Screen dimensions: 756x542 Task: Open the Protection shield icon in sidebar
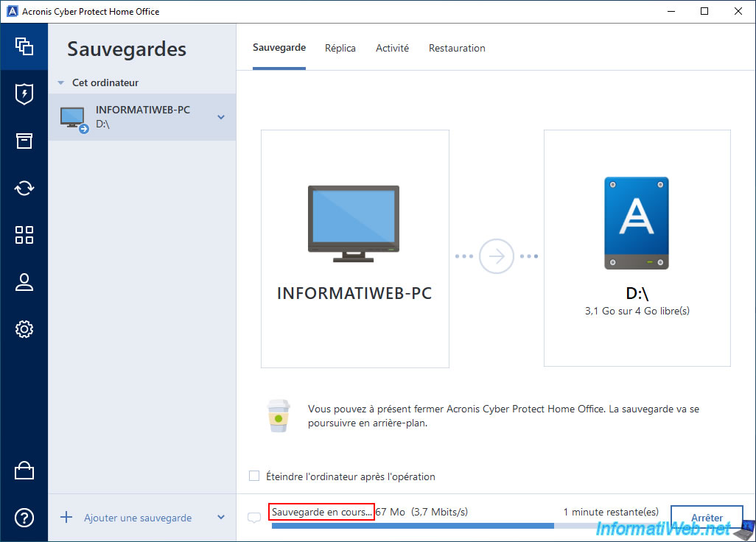tap(24, 94)
